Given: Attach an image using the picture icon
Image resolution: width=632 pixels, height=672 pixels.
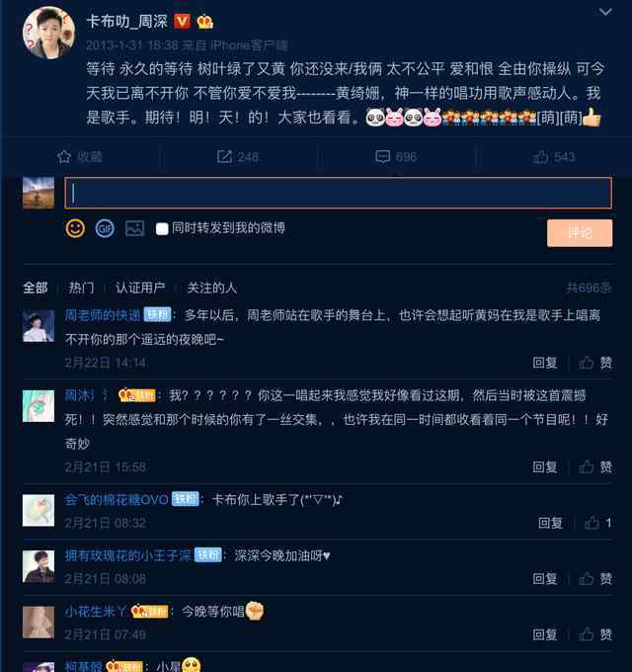Looking at the screenshot, I should pos(134,228).
